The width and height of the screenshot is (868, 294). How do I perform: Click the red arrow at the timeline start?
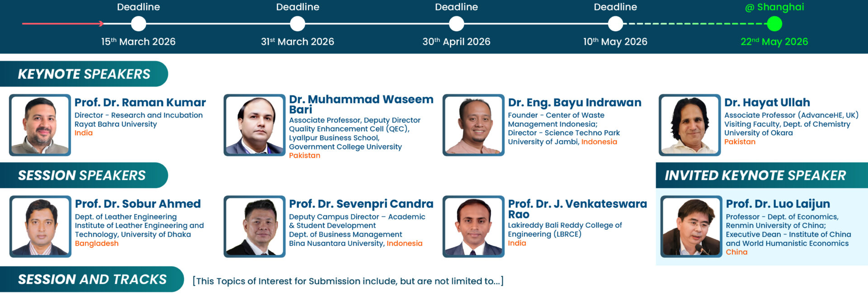tap(63, 24)
